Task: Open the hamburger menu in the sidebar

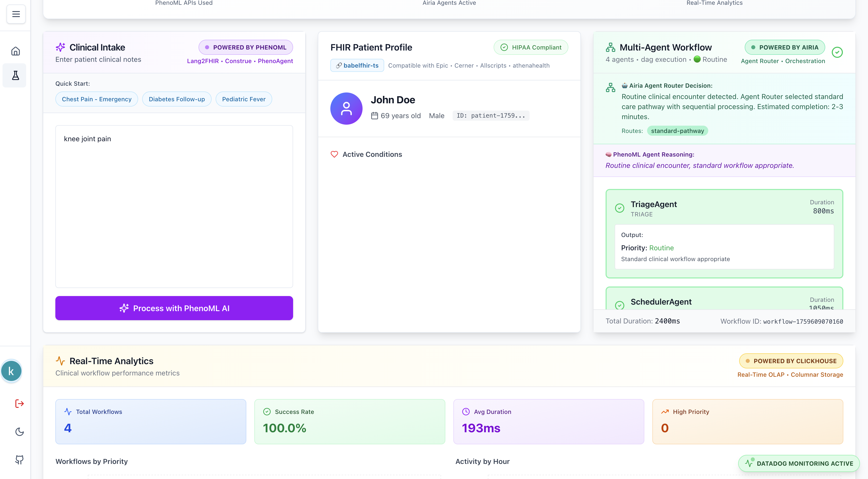Action: coord(16,14)
